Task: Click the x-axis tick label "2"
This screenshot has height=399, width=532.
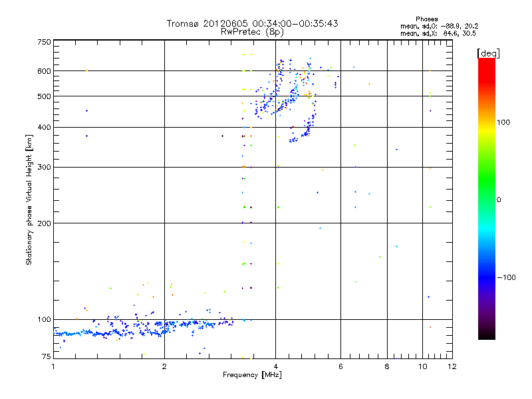Action: click(x=164, y=366)
